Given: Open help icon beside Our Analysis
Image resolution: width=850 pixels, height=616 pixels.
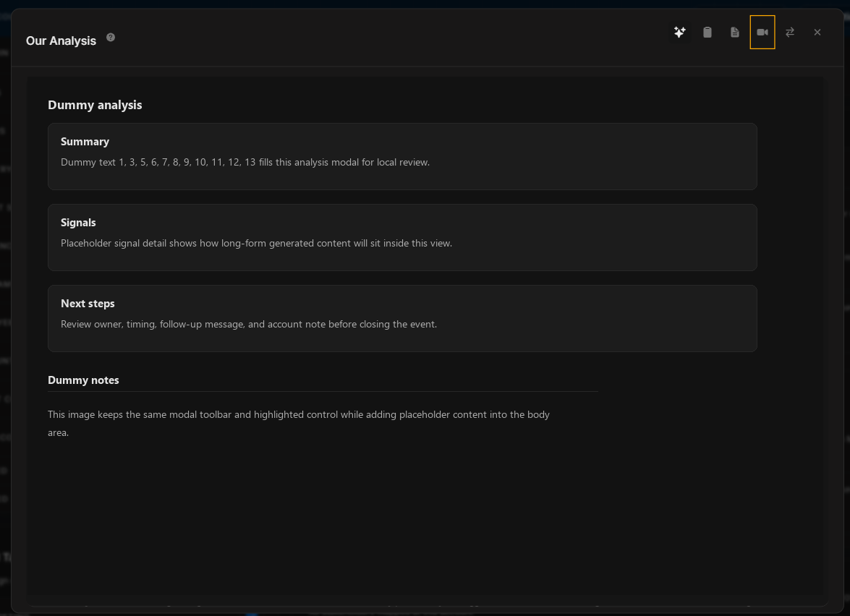Looking at the screenshot, I should click(111, 38).
